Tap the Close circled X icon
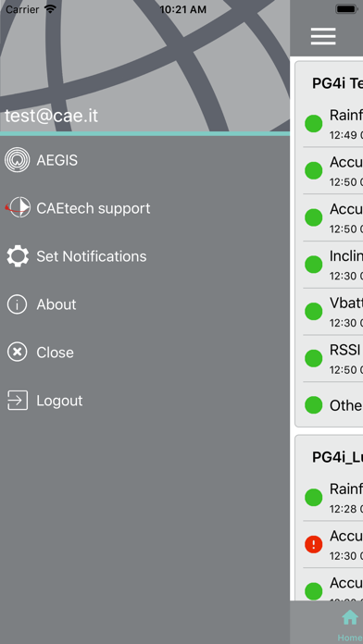 click(x=18, y=353)
